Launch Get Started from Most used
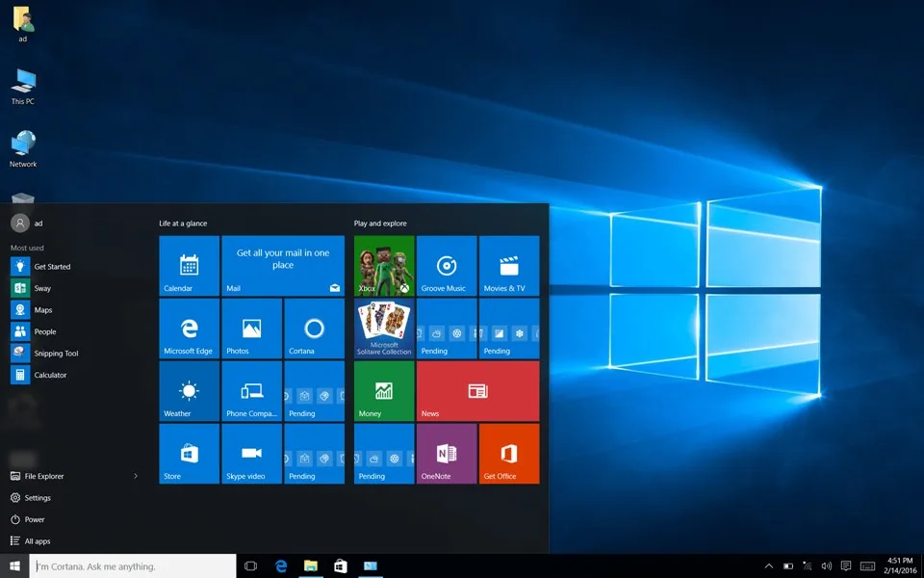Viewport: 924px width, 578px height. (74, 267)
